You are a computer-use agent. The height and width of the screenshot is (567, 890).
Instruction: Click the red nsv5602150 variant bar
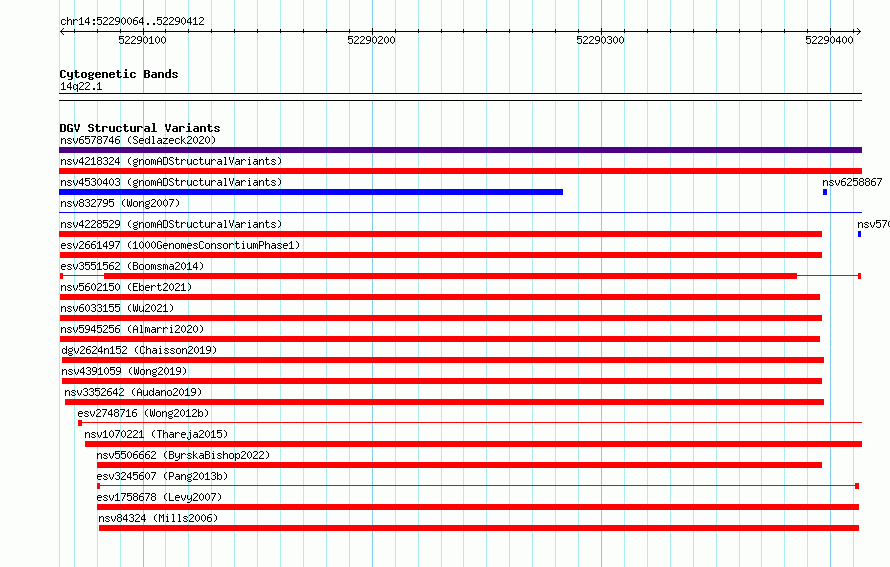tap(439, 297)
